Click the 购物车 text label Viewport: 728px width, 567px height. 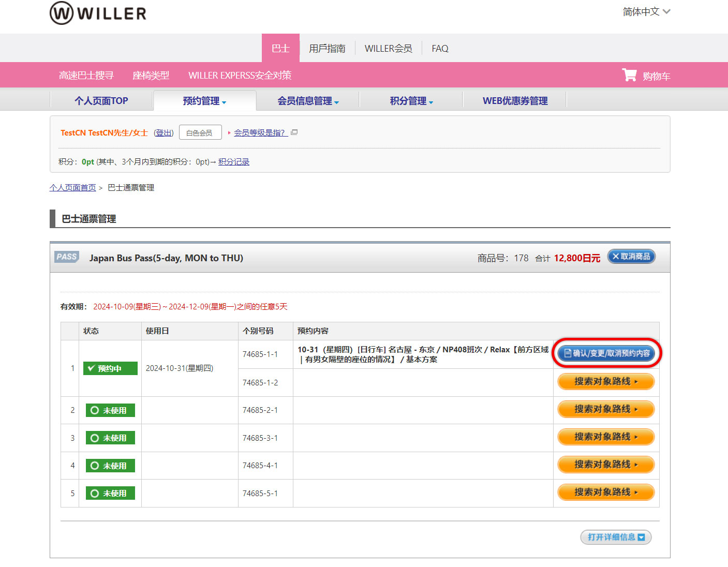(x=656, y=76)
